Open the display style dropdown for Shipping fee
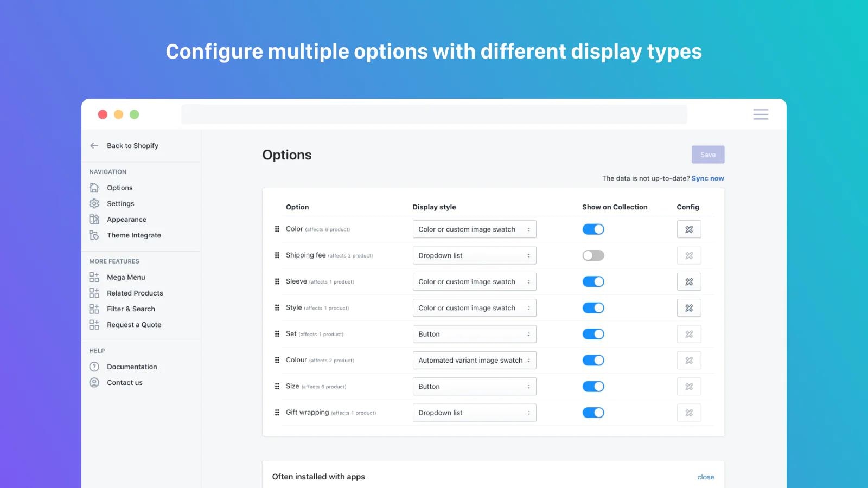The image size is (868, 488). coord(474,255)
